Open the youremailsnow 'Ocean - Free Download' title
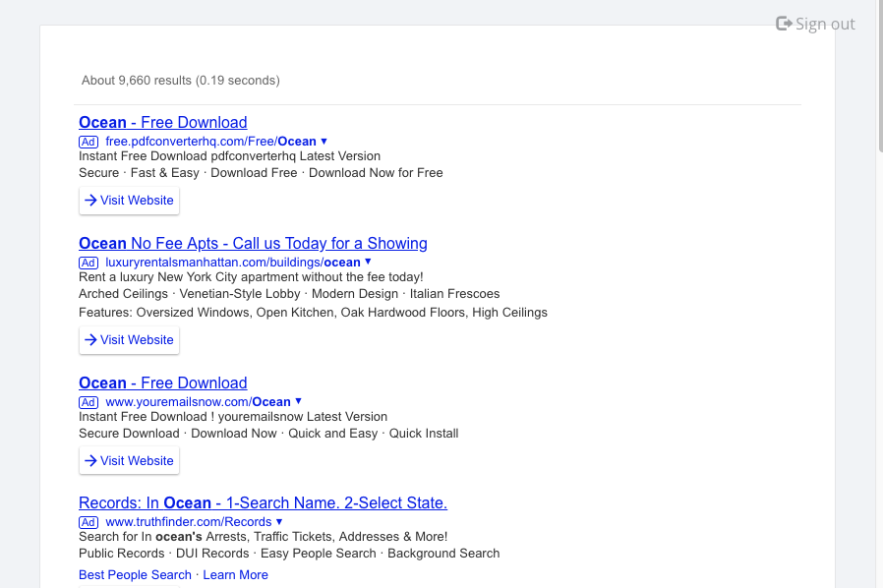The height and width of the screenshot is (588, 883). 162,382
